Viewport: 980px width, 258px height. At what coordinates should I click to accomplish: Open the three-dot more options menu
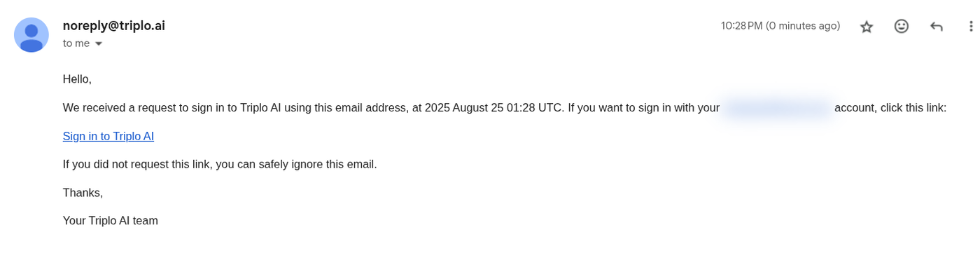[971, 26]
